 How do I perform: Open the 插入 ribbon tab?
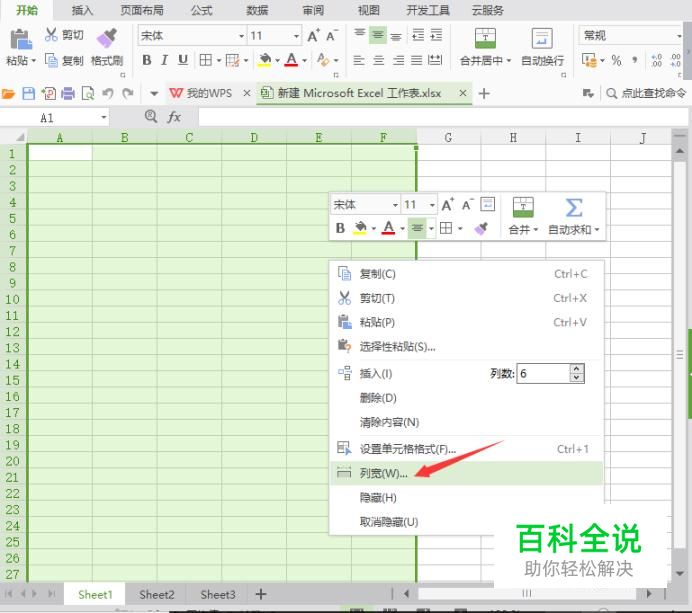[x=82, y=10]
